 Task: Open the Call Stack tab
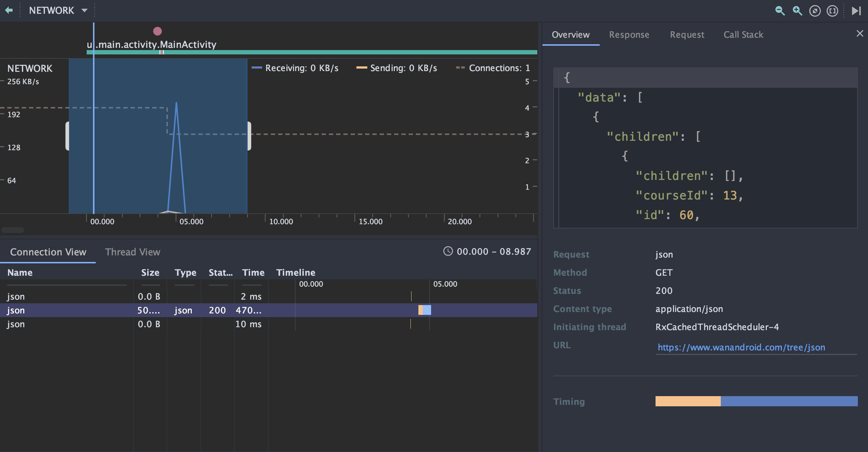743,35
